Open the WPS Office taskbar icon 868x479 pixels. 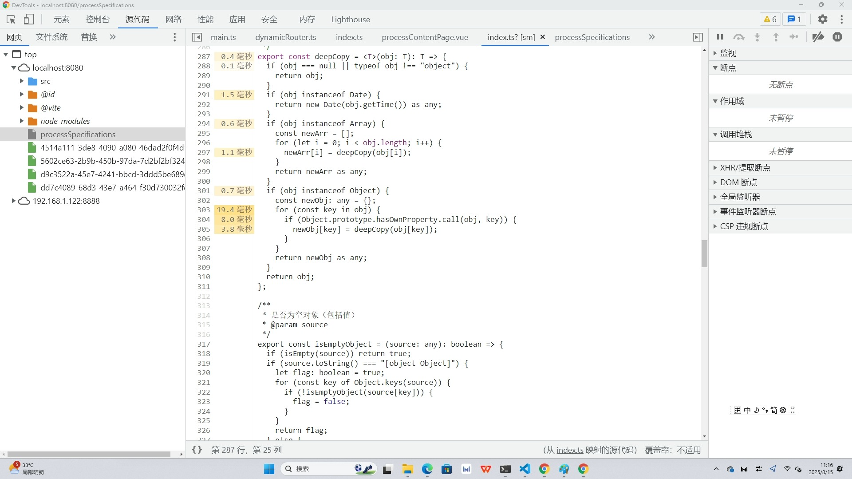coord(485,469)
